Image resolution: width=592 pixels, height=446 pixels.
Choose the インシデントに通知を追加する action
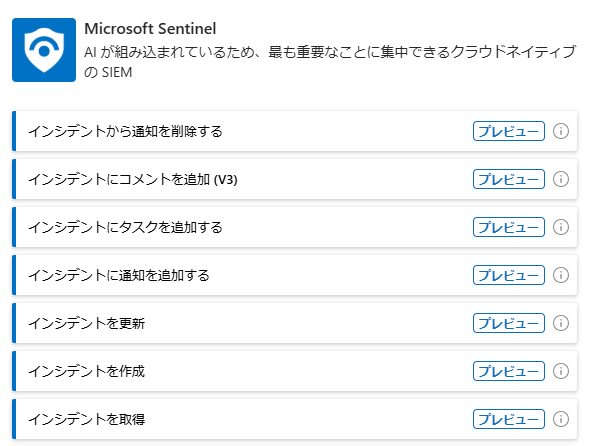coord(294,275)
